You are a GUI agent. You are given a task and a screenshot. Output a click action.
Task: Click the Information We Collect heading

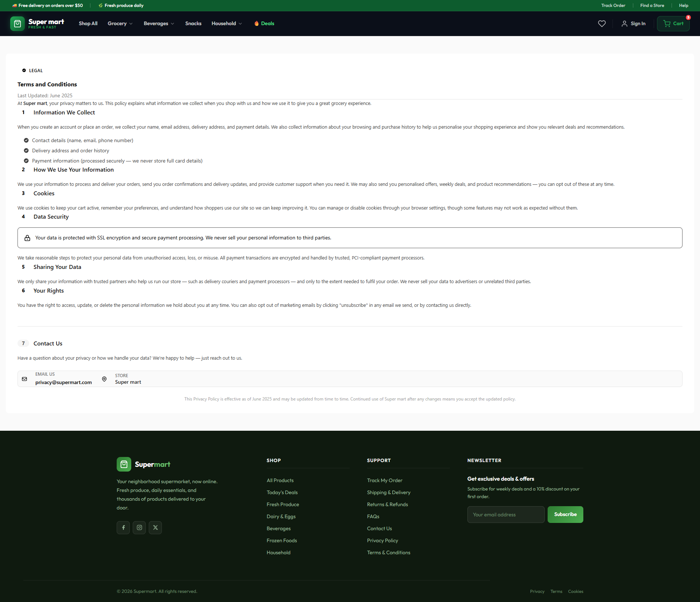click(64, 113)
